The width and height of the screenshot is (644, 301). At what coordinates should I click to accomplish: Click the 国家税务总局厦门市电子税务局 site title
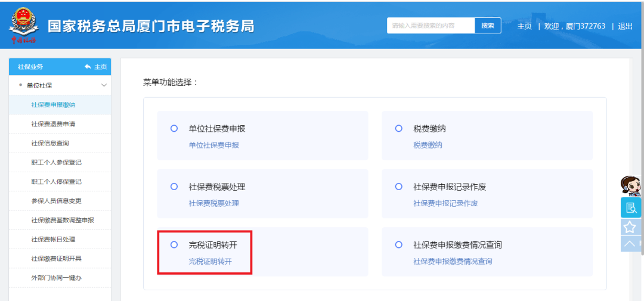pyautogui.click(x=151, y=26)
